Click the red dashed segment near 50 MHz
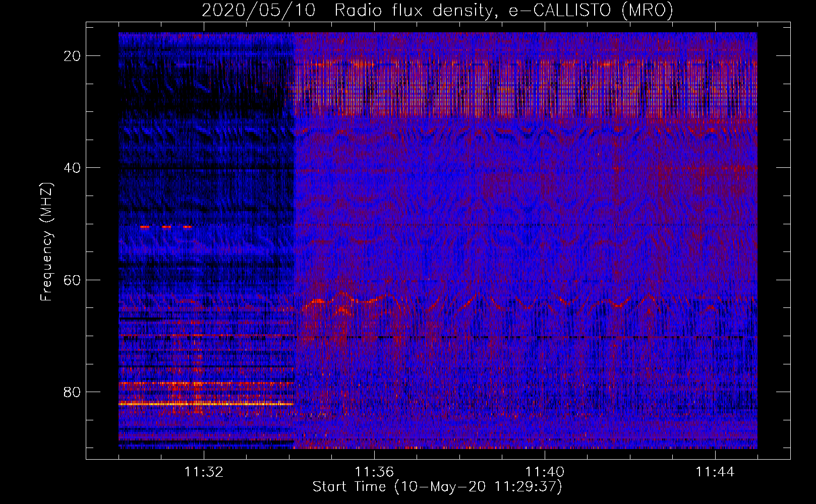Image resolution: width=816 pixels, height=504 pixels. click(166, 227)
